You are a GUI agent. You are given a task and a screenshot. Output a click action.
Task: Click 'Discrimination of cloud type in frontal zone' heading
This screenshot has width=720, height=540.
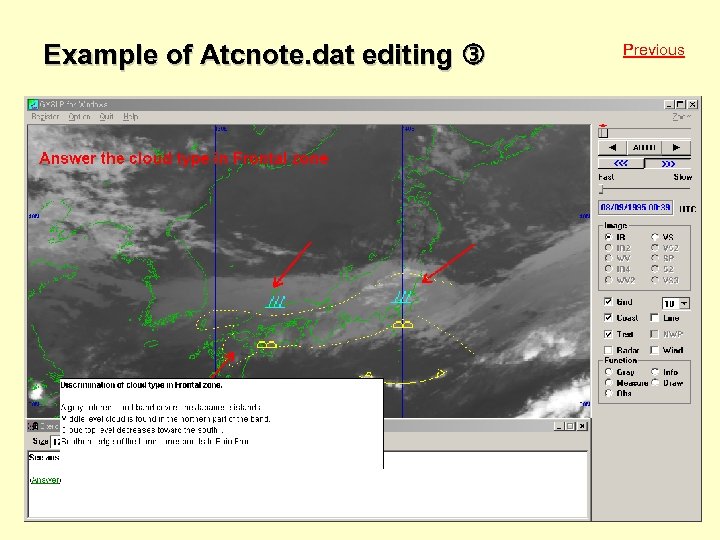[141, 385]
